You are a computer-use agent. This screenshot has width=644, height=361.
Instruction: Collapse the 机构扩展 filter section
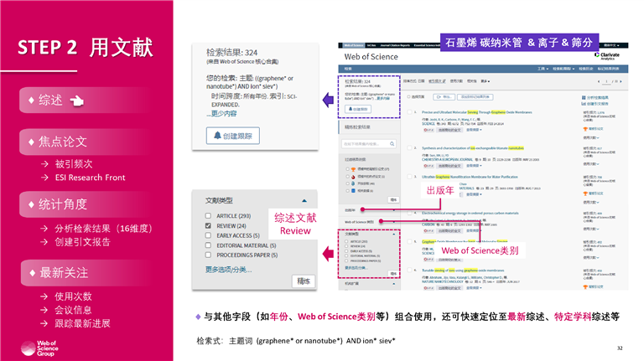point(394,284)
